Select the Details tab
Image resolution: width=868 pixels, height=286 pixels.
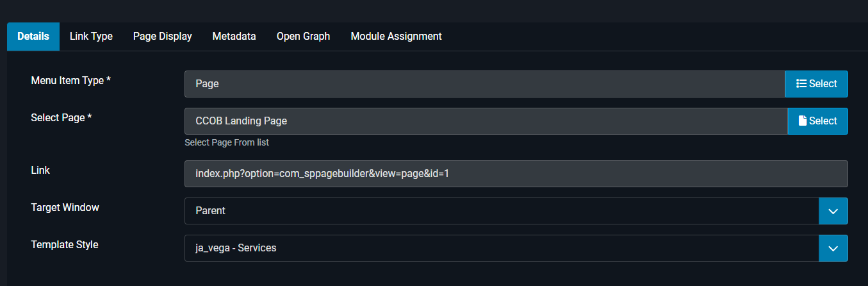click(x=33, y=37)
